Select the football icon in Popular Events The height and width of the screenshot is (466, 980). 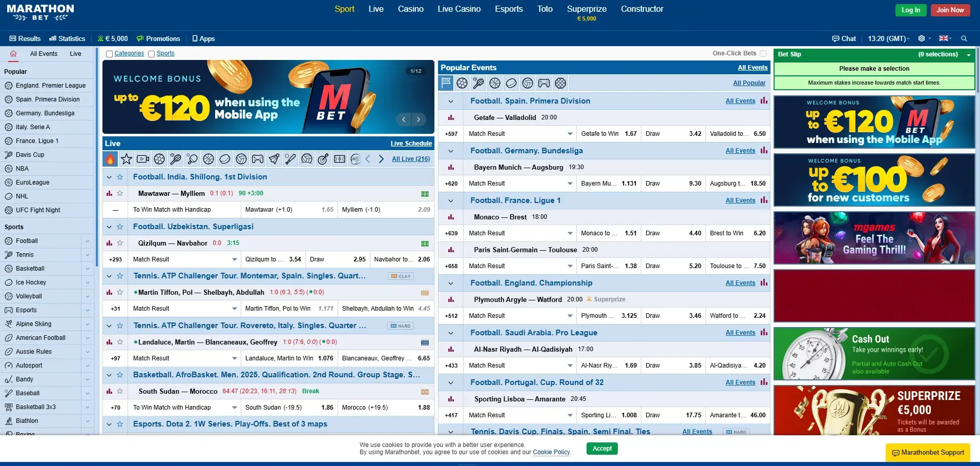pyautogui.click(x=462, y=83)
